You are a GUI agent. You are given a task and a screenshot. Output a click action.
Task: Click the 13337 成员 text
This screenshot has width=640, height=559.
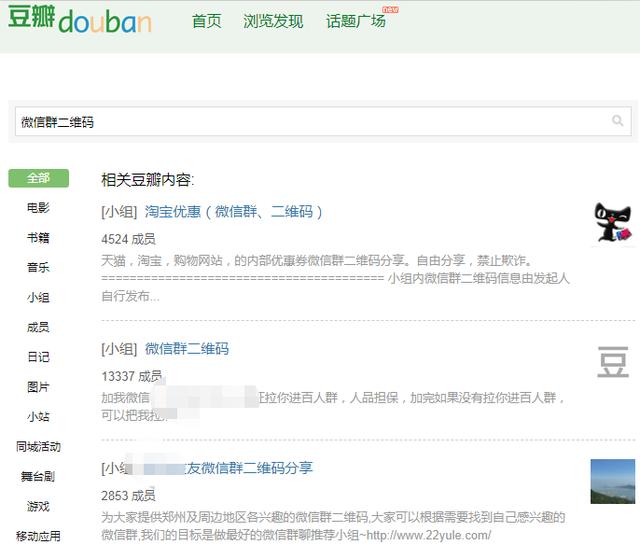(132, 376)
